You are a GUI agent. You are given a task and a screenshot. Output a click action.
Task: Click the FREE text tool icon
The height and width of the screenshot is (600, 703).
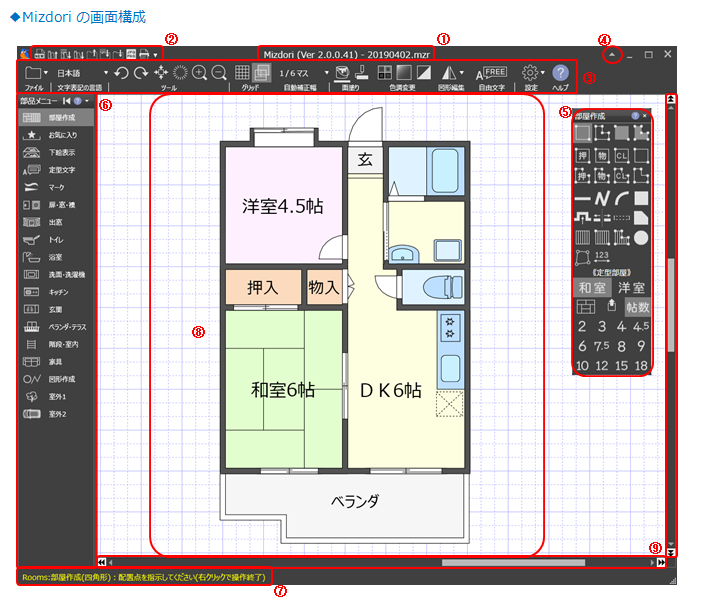pos(492,73)
